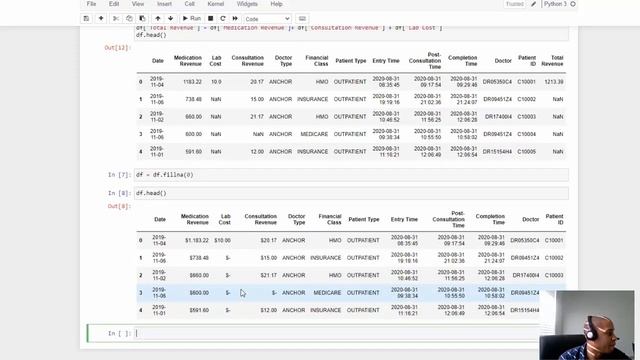
Task: Restart kernel and run all cells
Action: 235,19
